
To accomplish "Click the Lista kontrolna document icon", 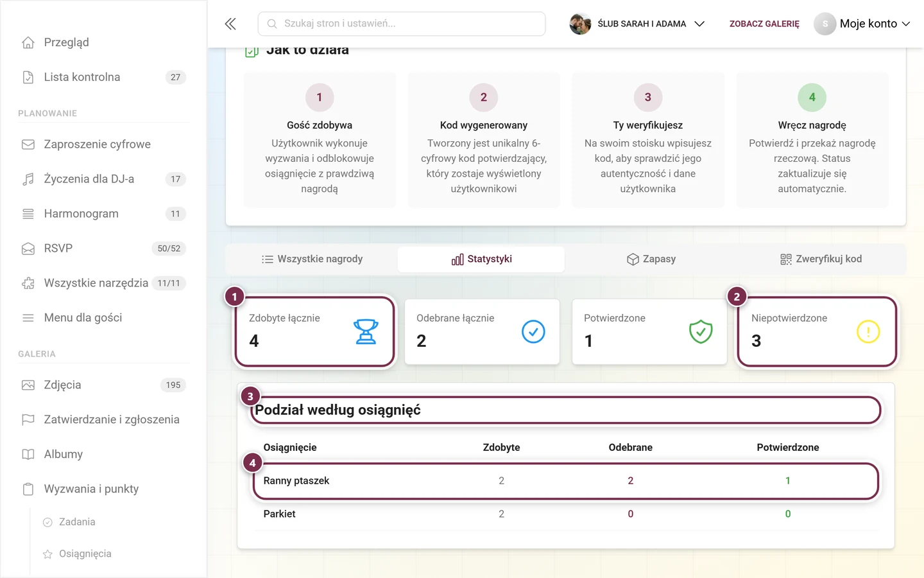I will pos(28,77).
